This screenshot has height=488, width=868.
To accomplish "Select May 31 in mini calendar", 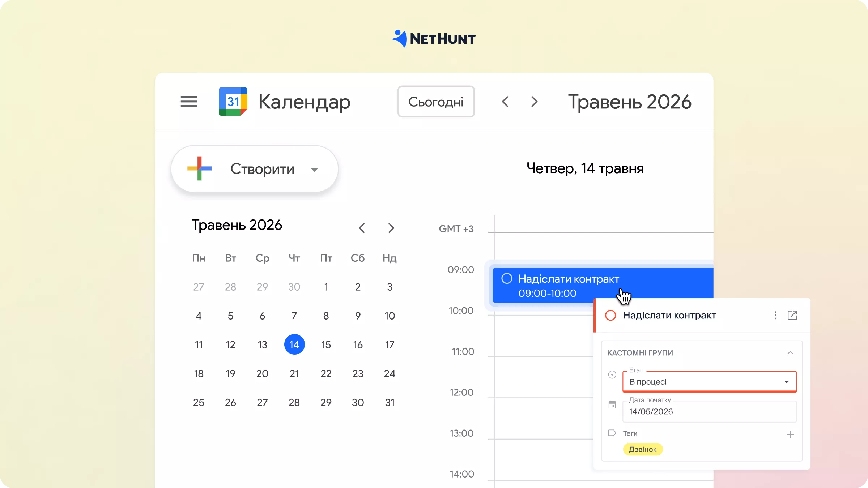I will [390, 402].
